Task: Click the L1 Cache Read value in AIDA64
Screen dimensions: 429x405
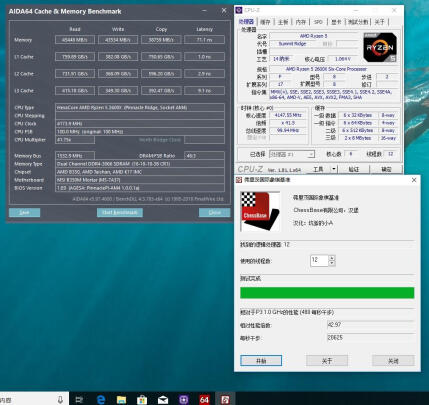Action: pyautogui.click(x=75, y=57)
